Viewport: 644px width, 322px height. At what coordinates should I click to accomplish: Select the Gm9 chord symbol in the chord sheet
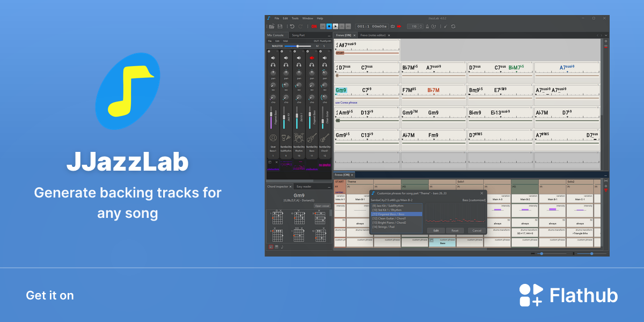(x=341, y=90)
